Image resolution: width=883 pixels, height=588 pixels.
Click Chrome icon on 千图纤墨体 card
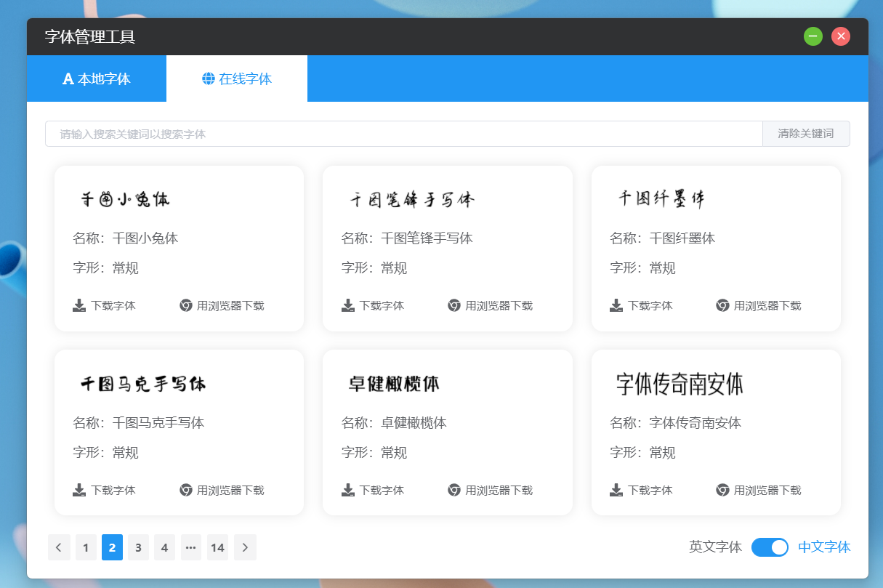722,305
